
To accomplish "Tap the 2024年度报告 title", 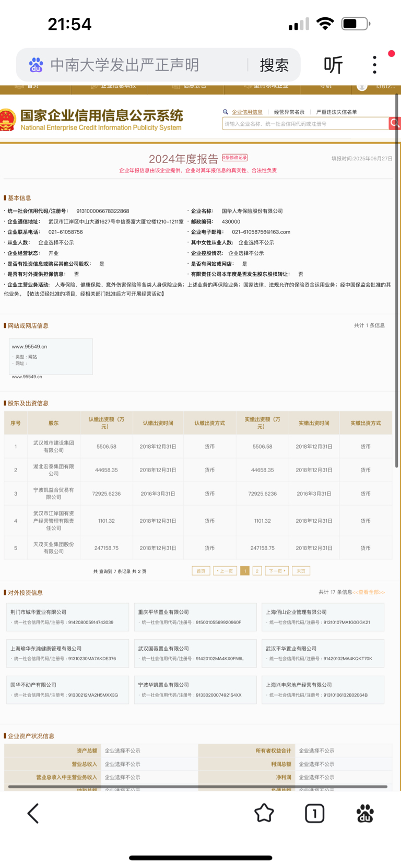I will click(x=183, y=159).
